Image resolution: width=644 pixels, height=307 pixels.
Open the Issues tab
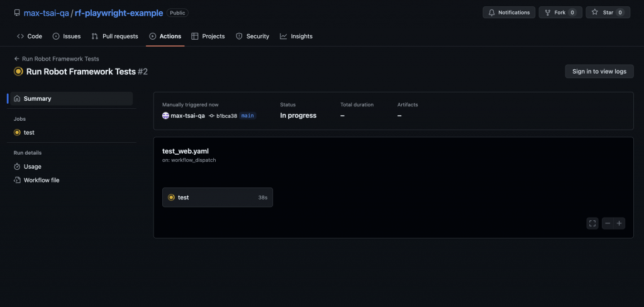coord(67,36)
